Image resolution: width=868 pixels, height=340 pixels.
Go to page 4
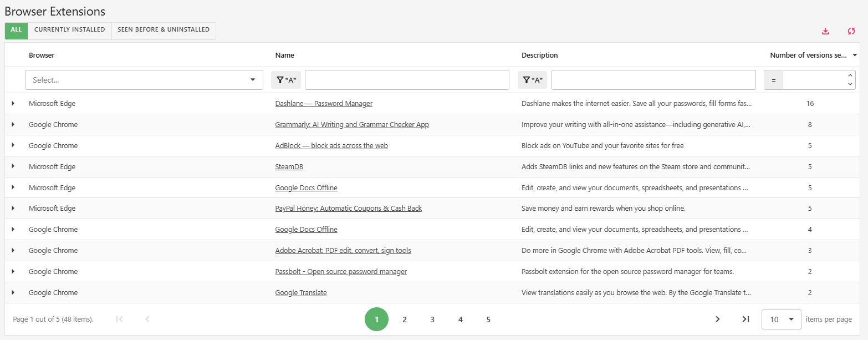461,319
